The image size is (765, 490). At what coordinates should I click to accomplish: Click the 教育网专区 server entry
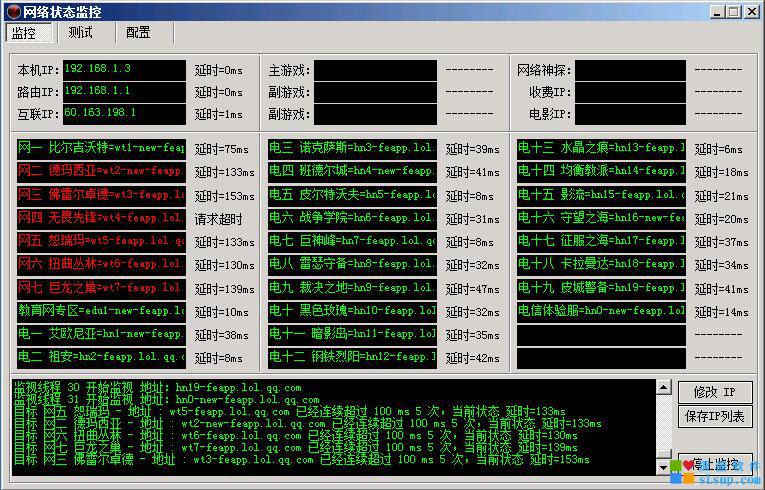(x=101, y=311)
